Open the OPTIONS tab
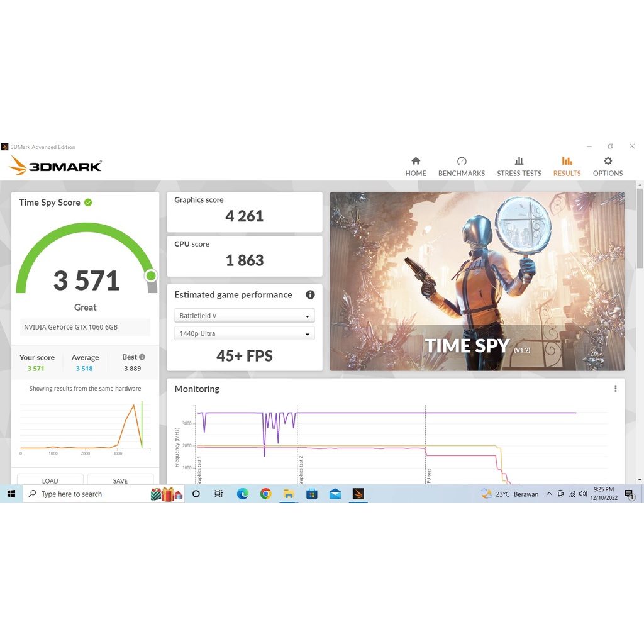The height and width of the screenshot is (644, 644). click(x=608, y=166)
